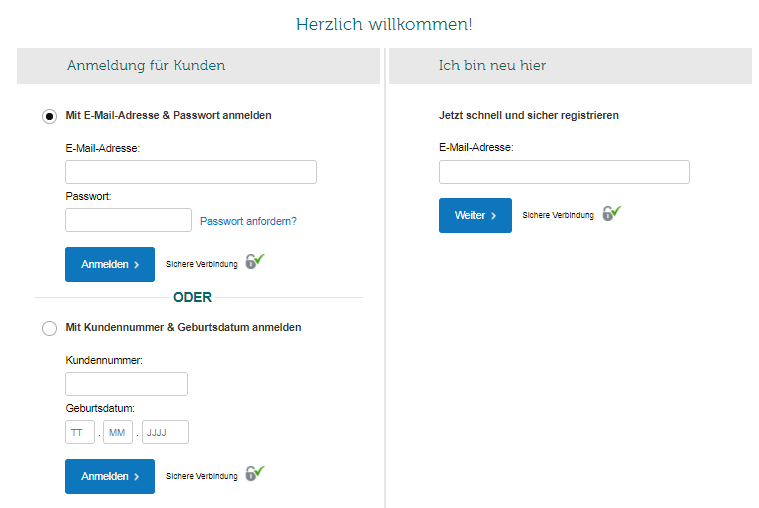
Task: Focus the login E-Mail-Adresse field
Action: (x=190, y=172)
